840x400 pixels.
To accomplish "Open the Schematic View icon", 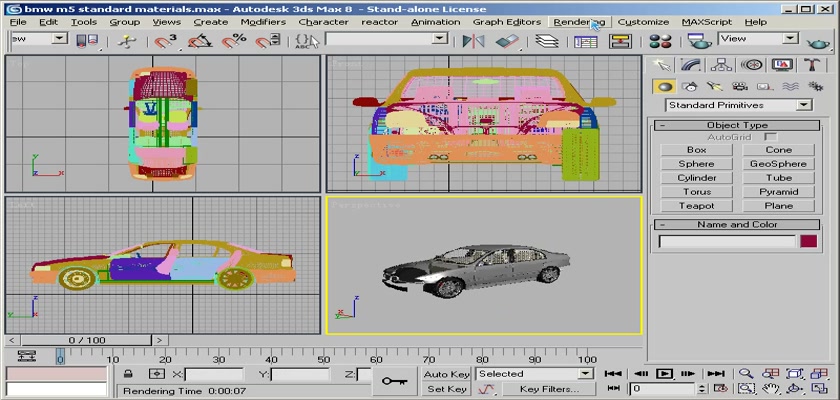I will pos(620,41).
